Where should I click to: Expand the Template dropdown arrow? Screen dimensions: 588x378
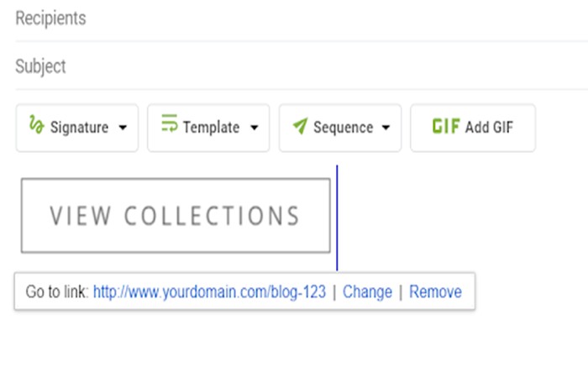pyautogui.click(x=255, y=129)
